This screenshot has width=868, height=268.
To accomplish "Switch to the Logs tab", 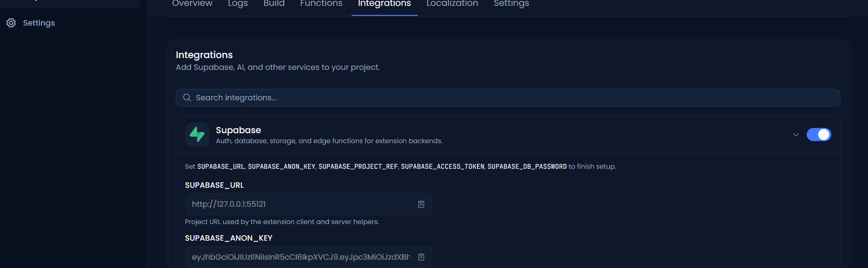I will pos(238,3).
